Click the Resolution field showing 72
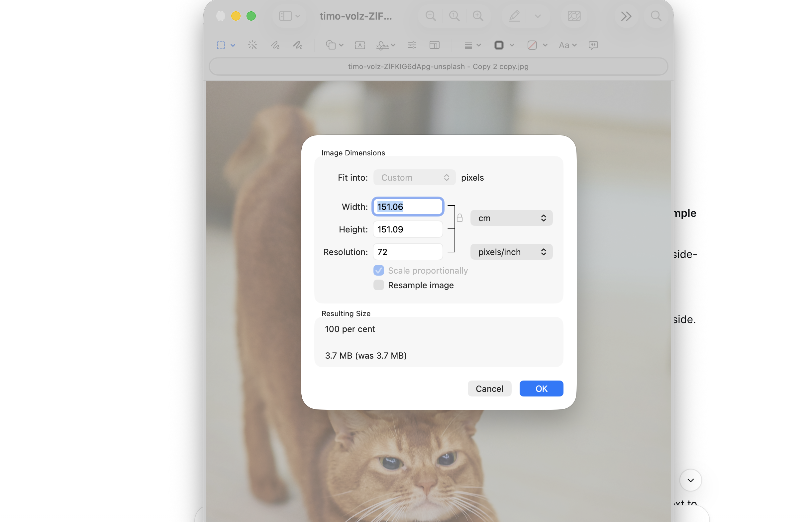The width and height of the screenshot is (812, 522). point(408,252)
